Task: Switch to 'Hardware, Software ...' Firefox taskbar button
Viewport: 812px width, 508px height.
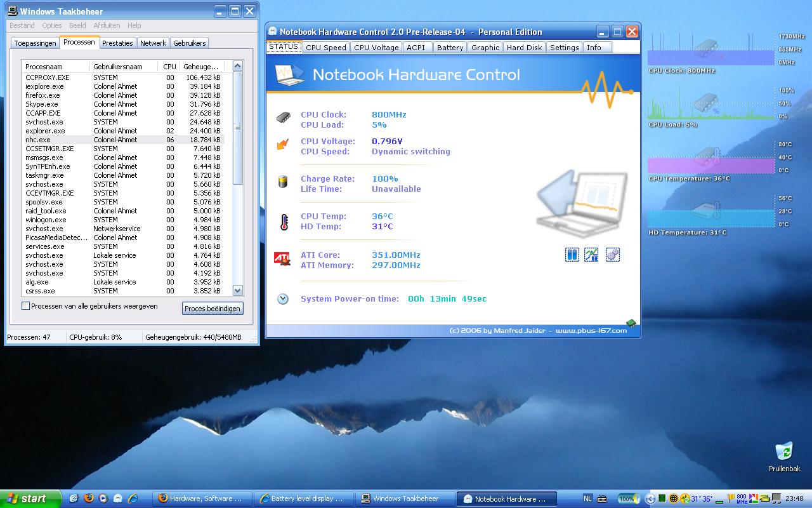Action: click(204, 498)
